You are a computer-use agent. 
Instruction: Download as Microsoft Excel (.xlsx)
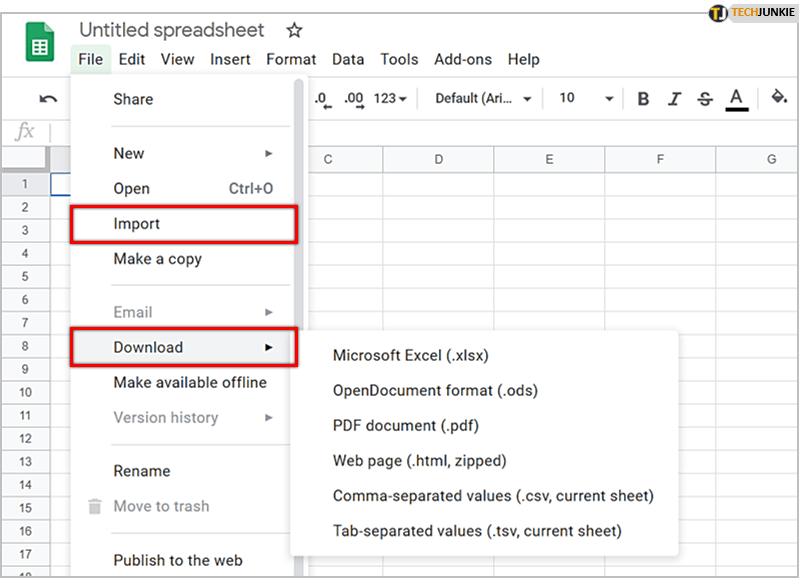pyautogui.click(x=410, y=355)
